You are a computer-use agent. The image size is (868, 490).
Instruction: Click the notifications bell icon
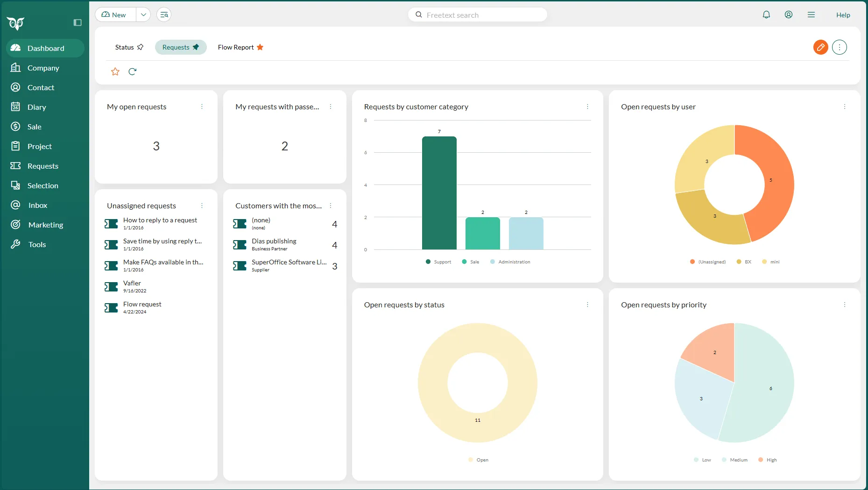pyautogui.click(x=766, y=15)
